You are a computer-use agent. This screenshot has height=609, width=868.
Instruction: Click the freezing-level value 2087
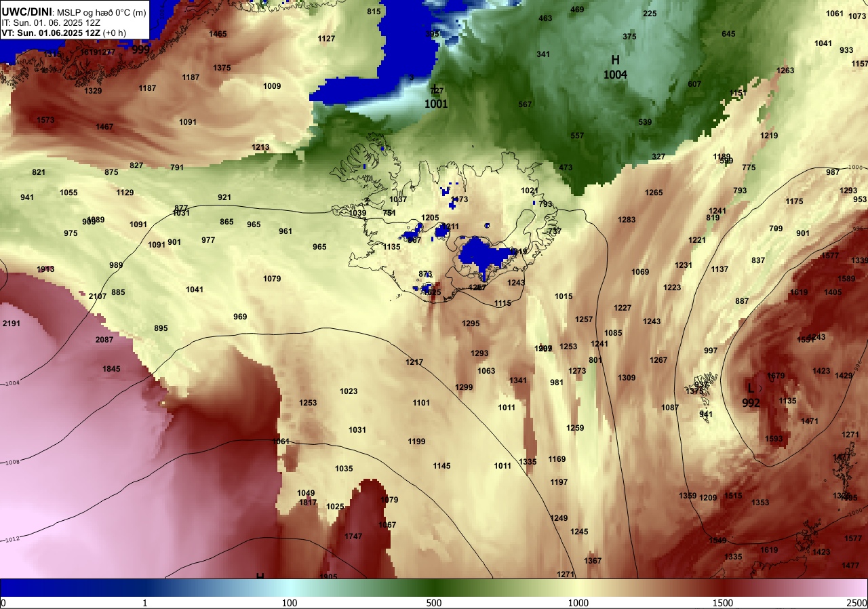click(104, 339)
